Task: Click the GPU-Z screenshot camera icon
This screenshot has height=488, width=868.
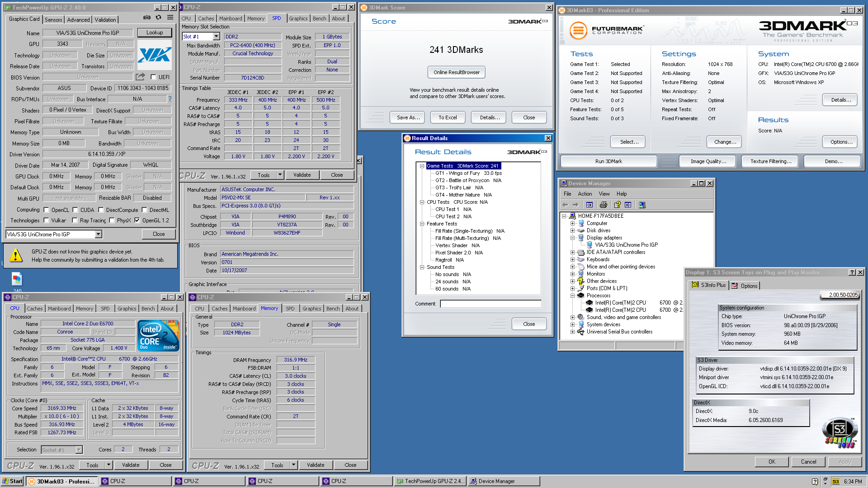Action: pyautogui.click(x=147, y=17)
